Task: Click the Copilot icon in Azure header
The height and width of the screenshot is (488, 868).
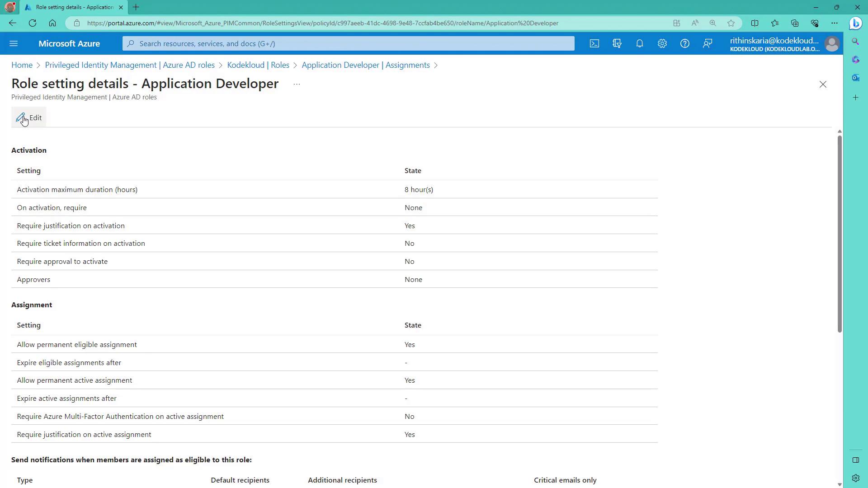Action: pos(617,43)
